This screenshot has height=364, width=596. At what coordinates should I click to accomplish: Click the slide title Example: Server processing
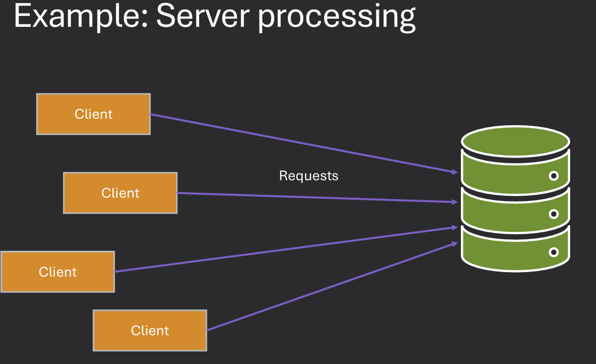214,17
